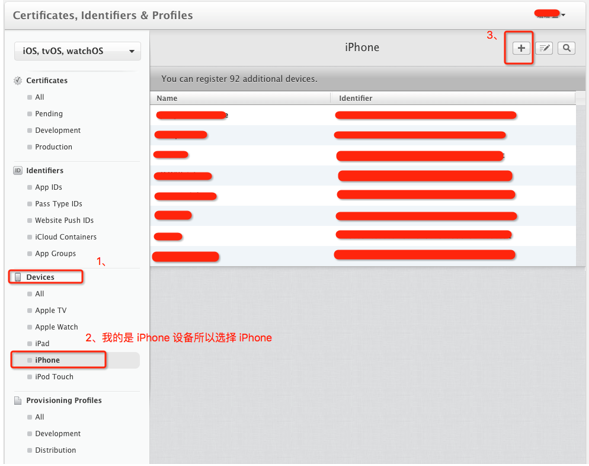The width and height of the screenshot is (589, 466).
Task: Choose iPod Touch devices list
Action: tap(54, 377)
